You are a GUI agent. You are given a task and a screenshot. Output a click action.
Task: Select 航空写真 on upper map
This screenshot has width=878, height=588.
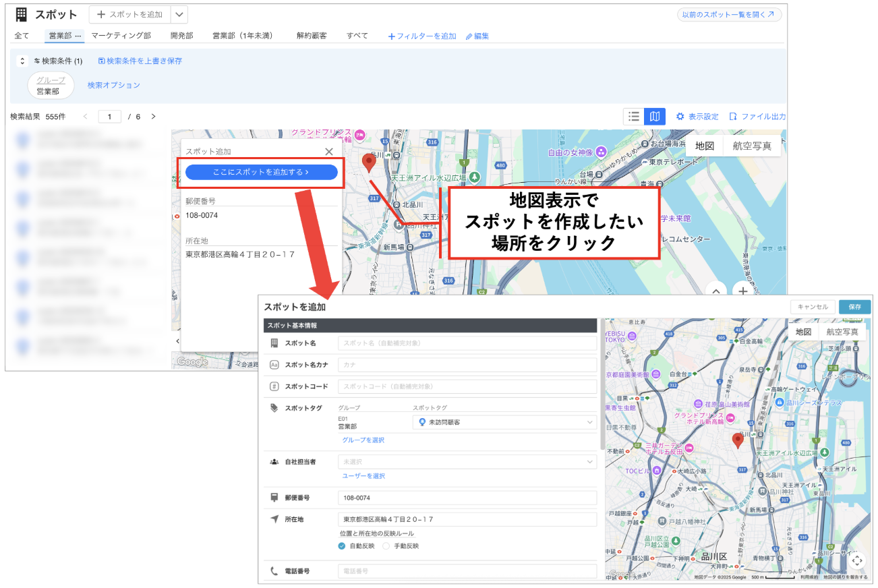(752, 146)
